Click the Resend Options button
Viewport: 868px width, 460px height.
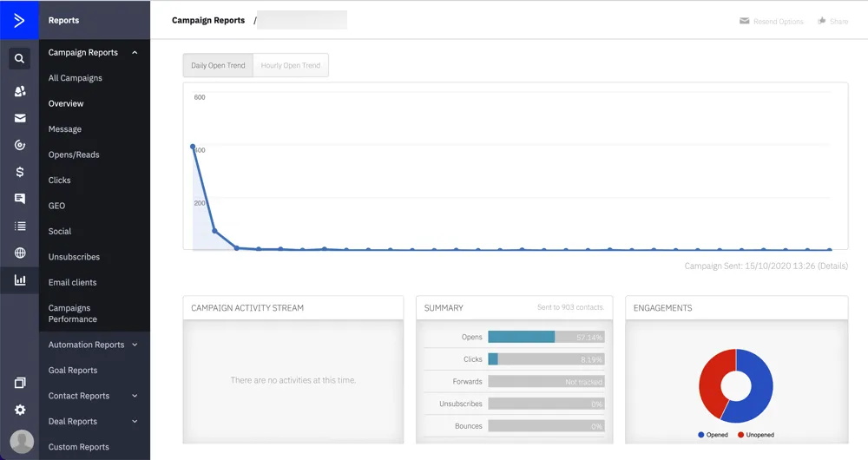772,21
